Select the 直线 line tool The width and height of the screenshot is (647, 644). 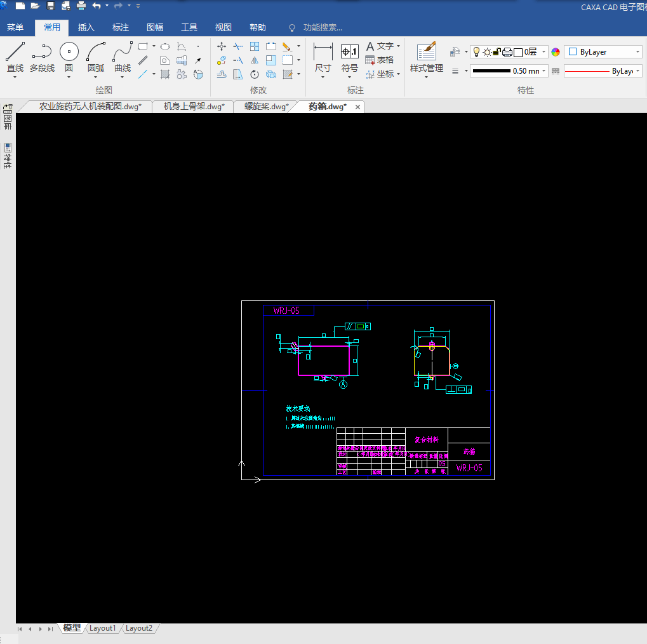click(15, 57)
